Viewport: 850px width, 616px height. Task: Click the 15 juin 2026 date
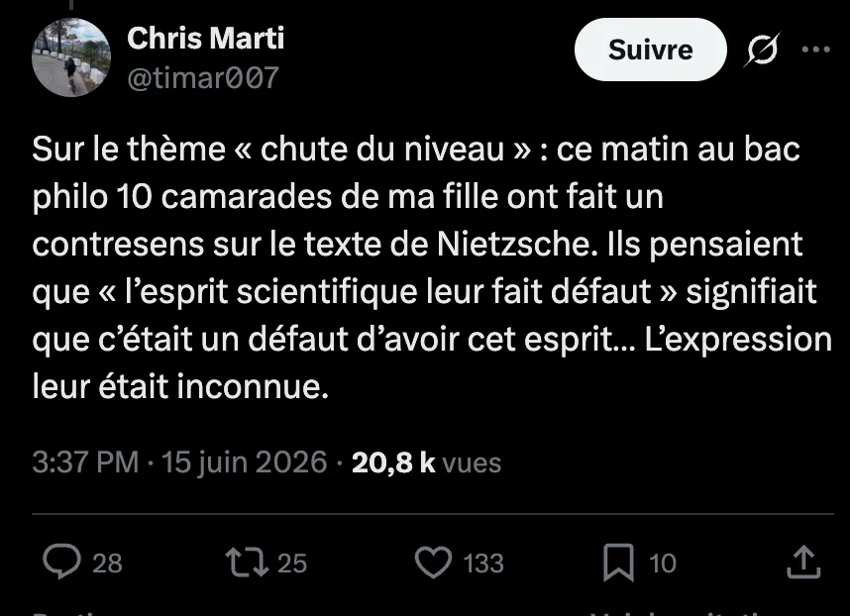click(245, 462)
